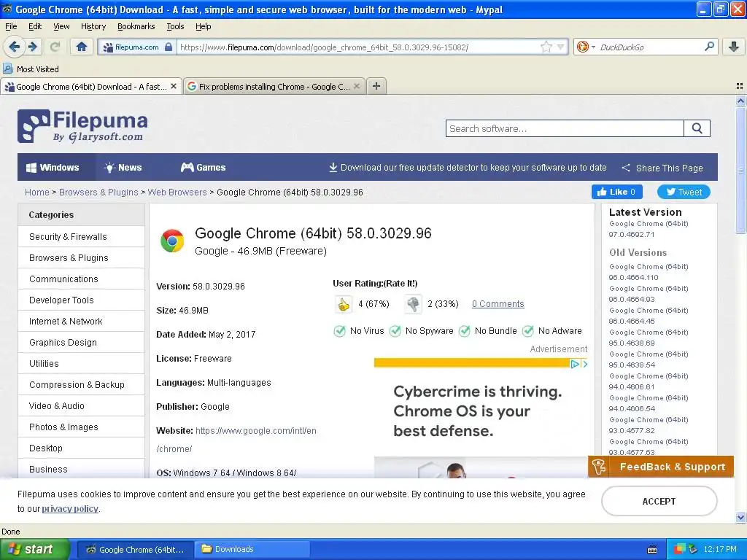Viewport: 747px width, 560px height.
Task: Click the Google Chrome logo icon
Action: coord(172,241)
